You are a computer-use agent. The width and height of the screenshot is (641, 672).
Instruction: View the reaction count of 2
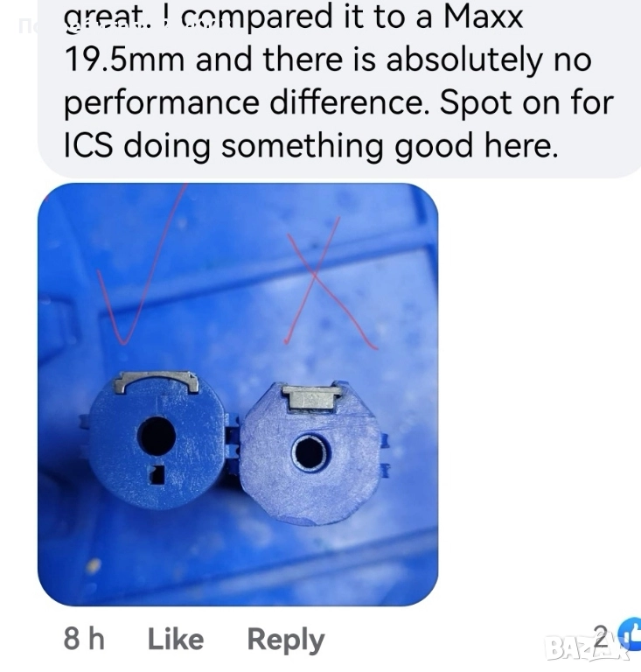pos(601,636)
